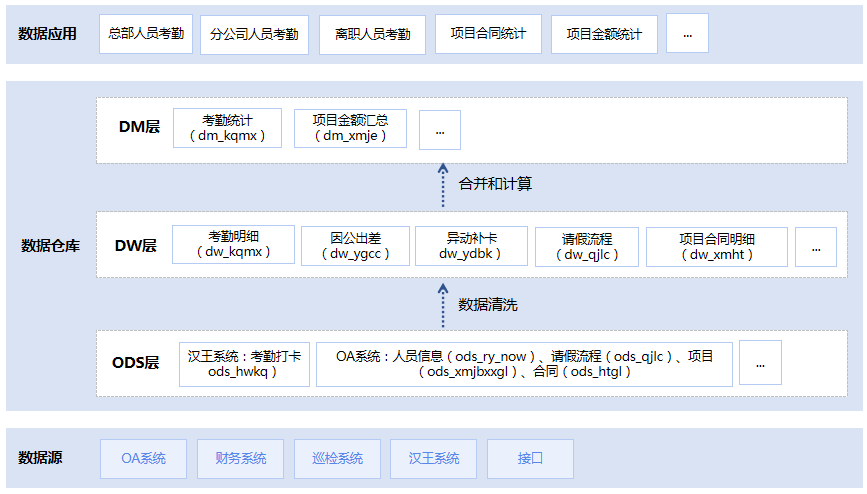The width and height of the screenshot is (867, 494).
Task: Select the 考勤明细 (dw_kqmx) box
Action: [x=234, y=245]
